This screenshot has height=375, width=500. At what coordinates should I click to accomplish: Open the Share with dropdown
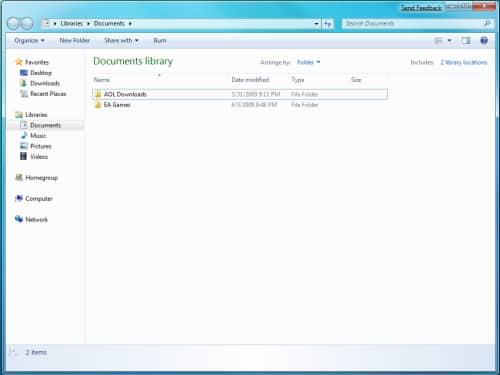121,41
